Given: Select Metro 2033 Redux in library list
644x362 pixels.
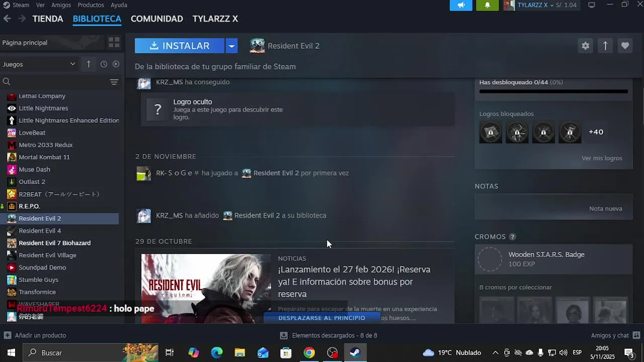Looking at the screenshot, I should click(59, 145).
